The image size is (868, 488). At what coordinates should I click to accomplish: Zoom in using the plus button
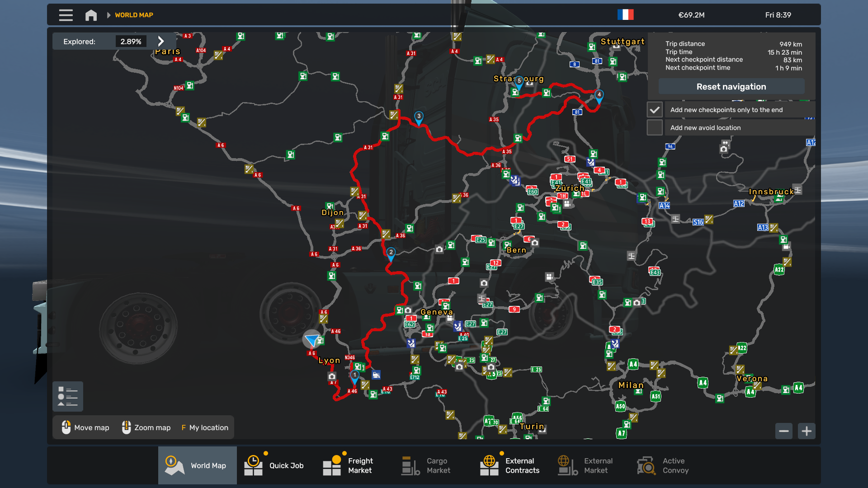pyautogui.click(x=807, y=431)
